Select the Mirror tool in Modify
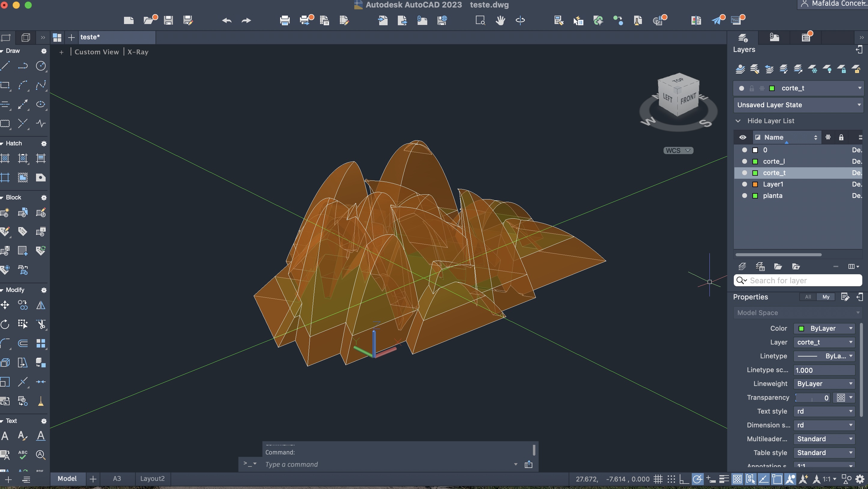 coord(41,305)
